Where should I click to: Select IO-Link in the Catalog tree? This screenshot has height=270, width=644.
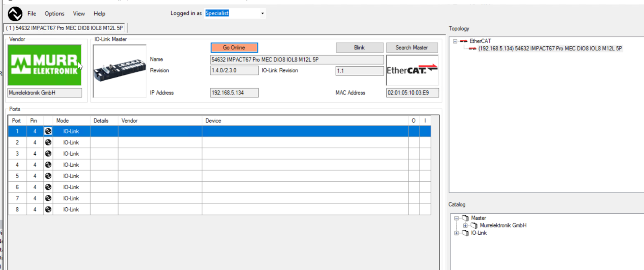coord(479,233)
